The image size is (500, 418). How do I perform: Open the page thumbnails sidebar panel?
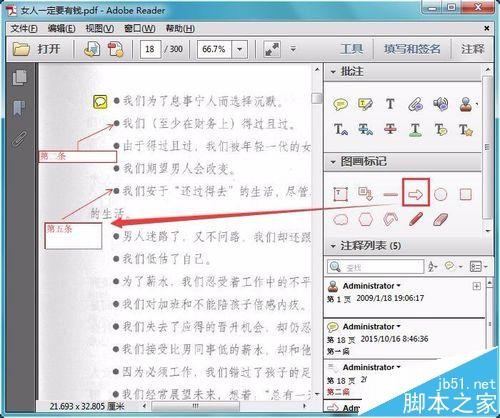pyautogui.click(x=20, y=78)
